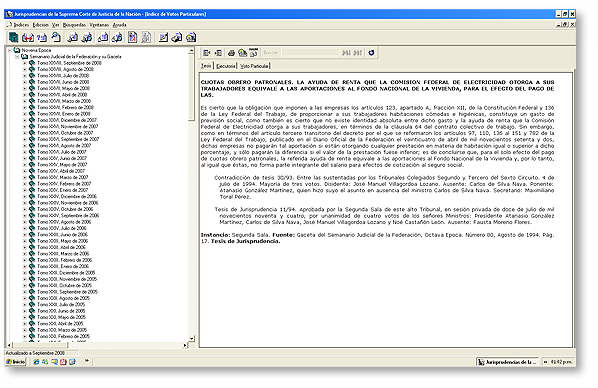Click the dark blue refresh icon beside search
The height and width of the screenshot is (388, 598).
click(371, 53)
